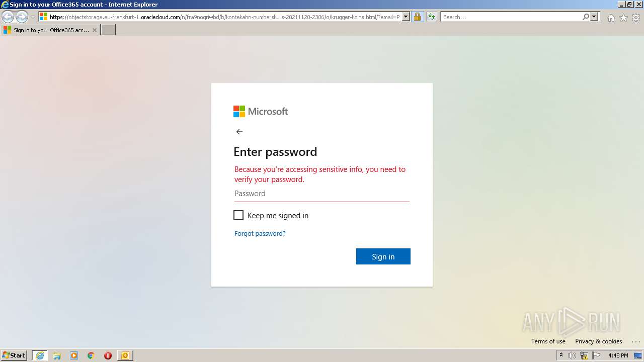Click the 4:48 PM clock
Screen dimensions: 644x362
(618, 355)
